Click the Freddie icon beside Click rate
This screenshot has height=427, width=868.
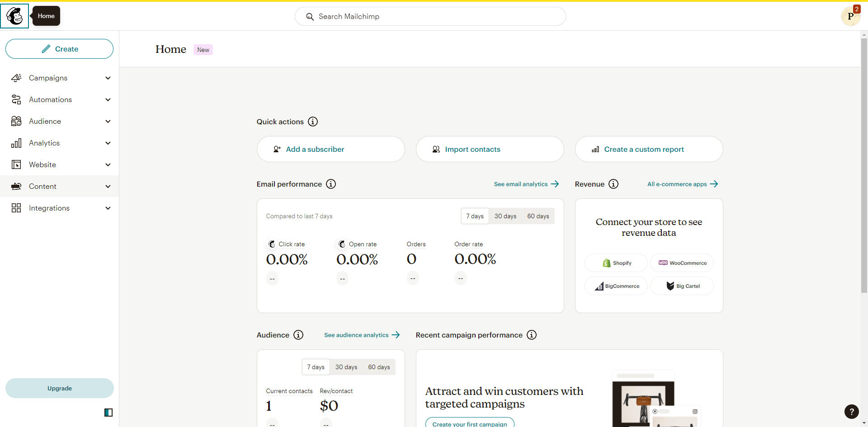click(272, 244)
